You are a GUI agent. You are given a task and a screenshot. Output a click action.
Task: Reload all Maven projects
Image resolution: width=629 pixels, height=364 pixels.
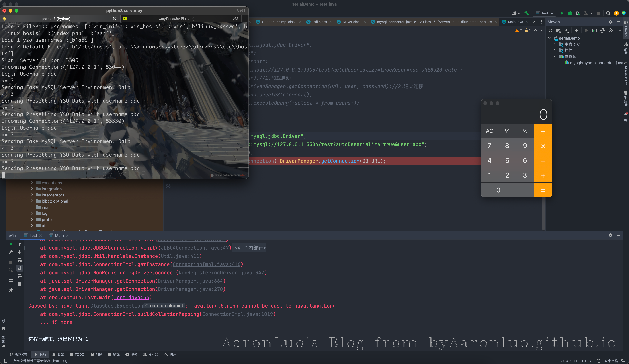tap(550, 30)
